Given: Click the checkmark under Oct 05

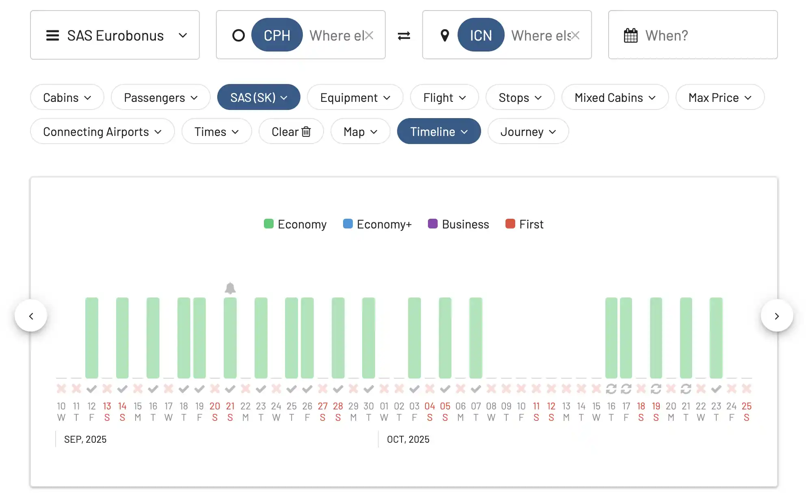Looking at the screenshot, I should tap(445, 389).
